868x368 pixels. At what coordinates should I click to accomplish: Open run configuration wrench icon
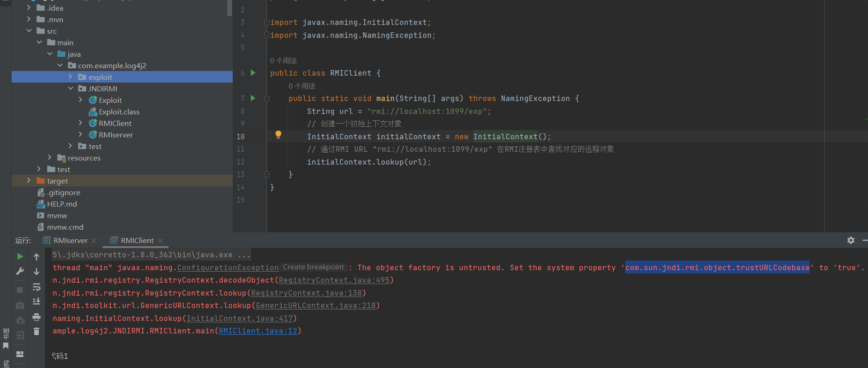pyautogui.click(x=20, y=271)
